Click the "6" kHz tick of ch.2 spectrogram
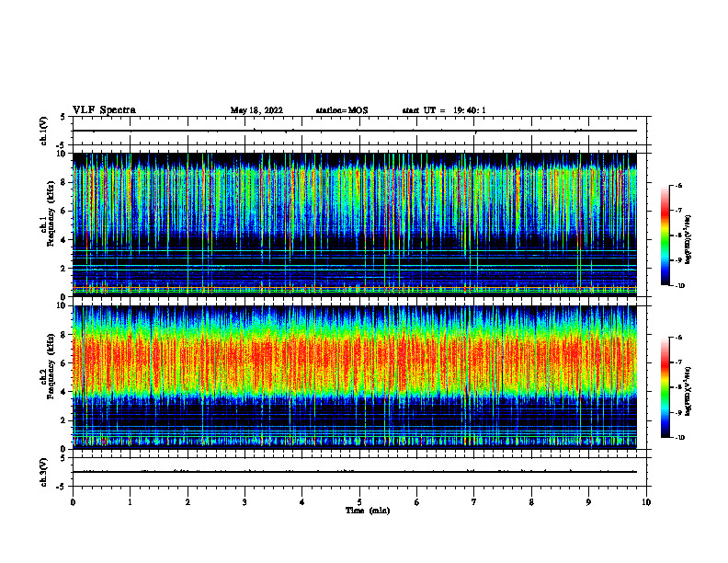This screenshot has height=563, width=728. tap(63, 363)
